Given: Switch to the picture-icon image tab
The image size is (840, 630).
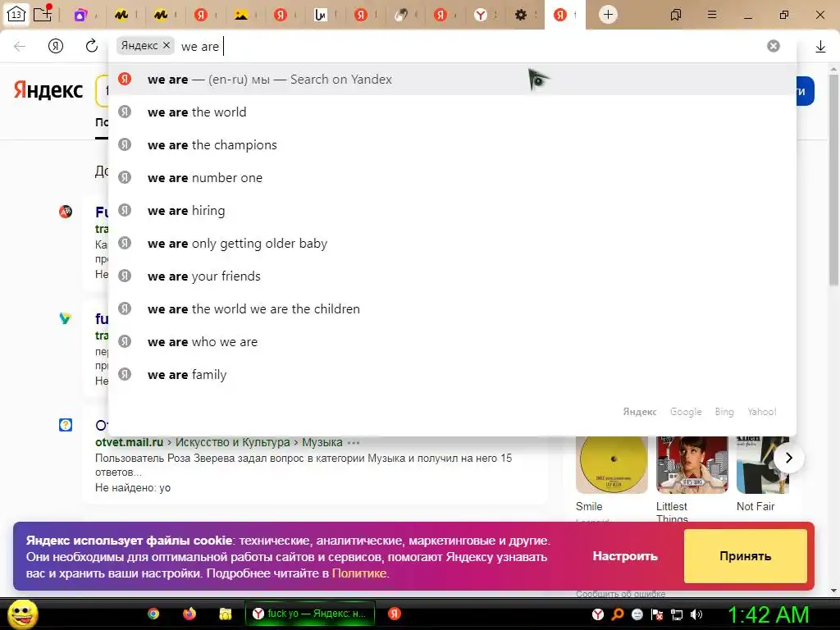Looking at the screenshot, I should (x=241, y=15).
